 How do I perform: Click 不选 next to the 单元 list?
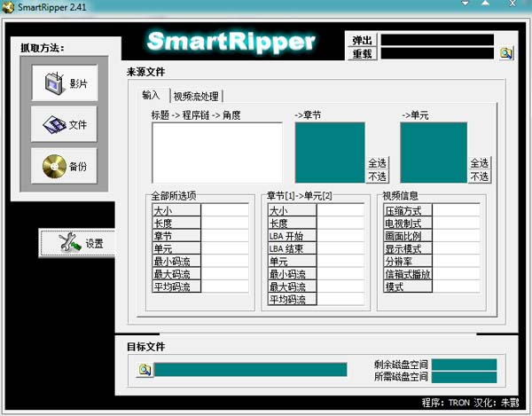point(479,177)
